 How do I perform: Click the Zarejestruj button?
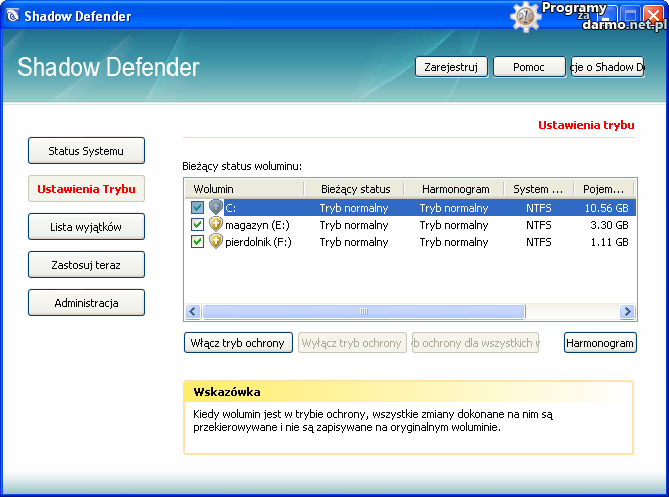click(x=451, y=67)
